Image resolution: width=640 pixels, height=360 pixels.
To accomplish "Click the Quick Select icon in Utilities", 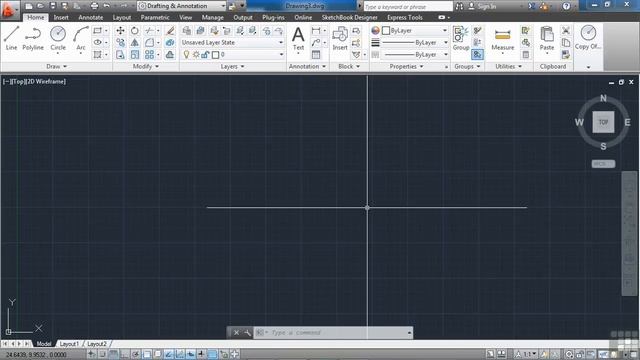I will 526,31.
